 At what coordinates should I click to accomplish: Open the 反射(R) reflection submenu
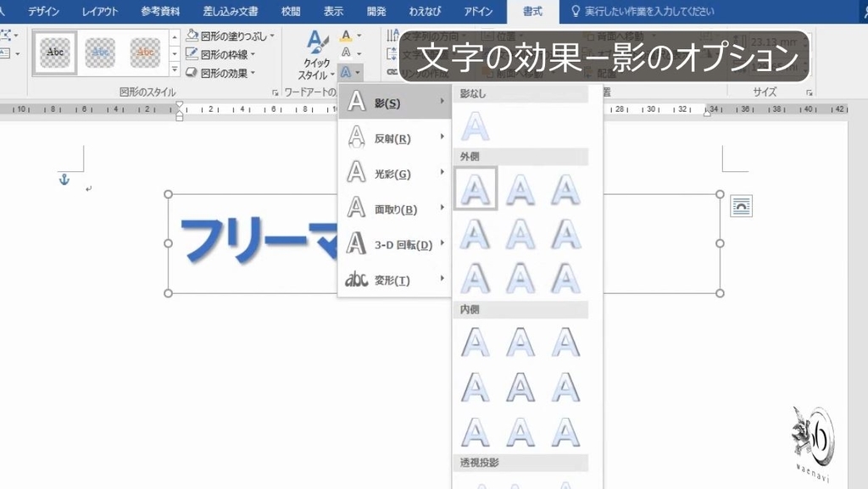tap(395, 138)
